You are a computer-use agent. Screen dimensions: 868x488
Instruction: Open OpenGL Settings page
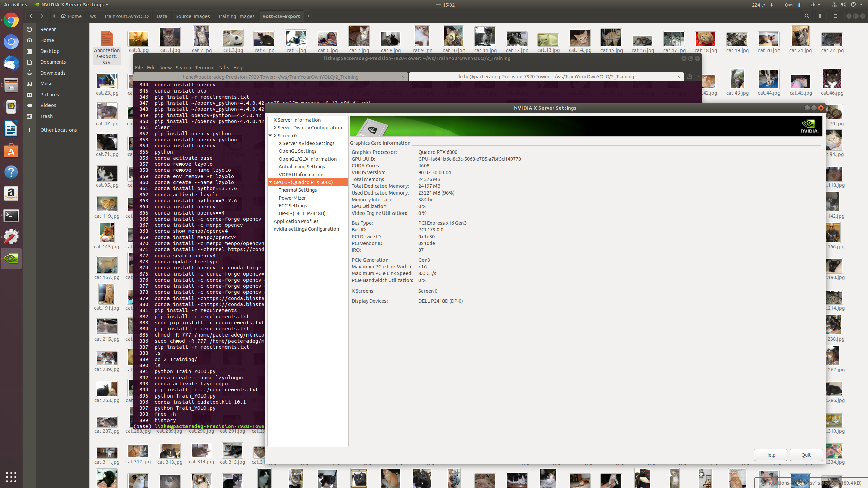pos(298,151)
